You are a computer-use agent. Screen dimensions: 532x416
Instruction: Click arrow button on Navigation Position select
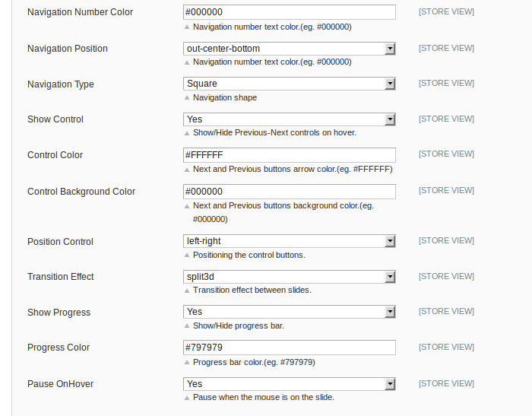390,49
